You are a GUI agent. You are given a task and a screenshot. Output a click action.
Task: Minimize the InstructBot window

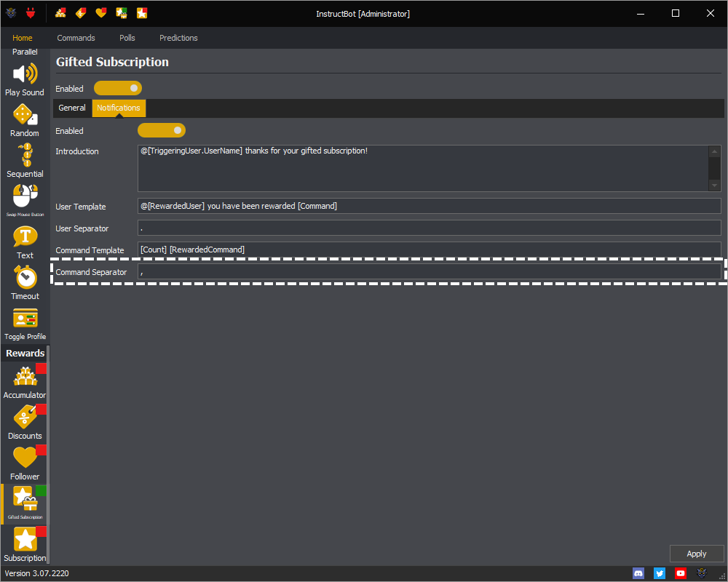[641, 14]
